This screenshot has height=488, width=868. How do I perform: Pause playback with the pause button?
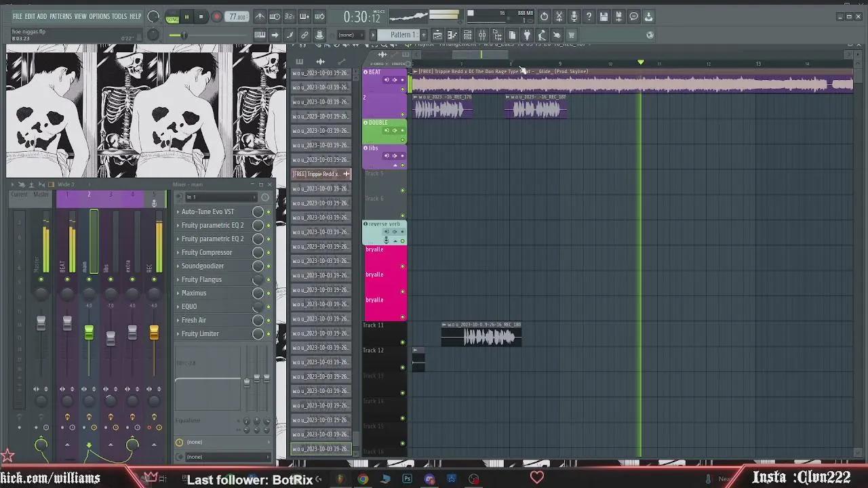[186, 17]
